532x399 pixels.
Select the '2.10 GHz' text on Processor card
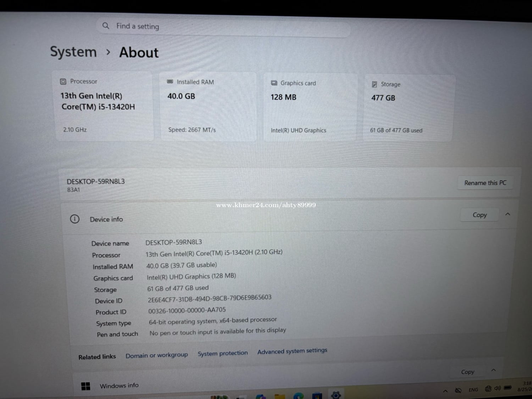(x=75, y=130)
